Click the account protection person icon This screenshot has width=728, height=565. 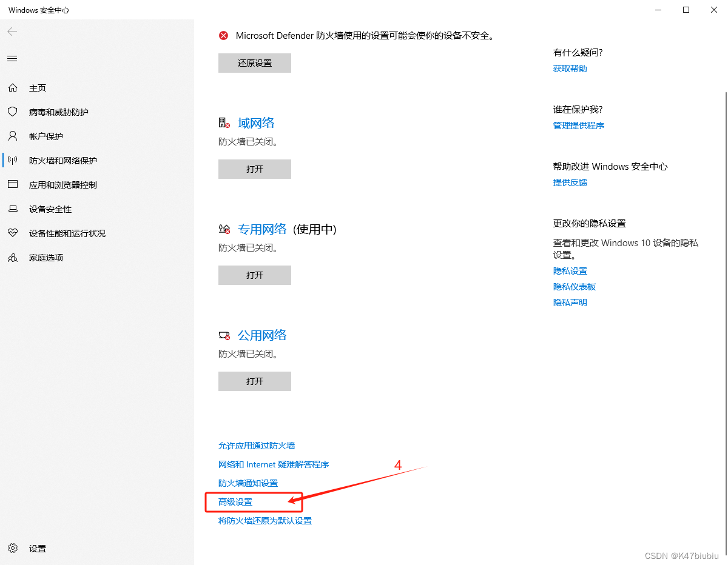click(x=13, y=136)
